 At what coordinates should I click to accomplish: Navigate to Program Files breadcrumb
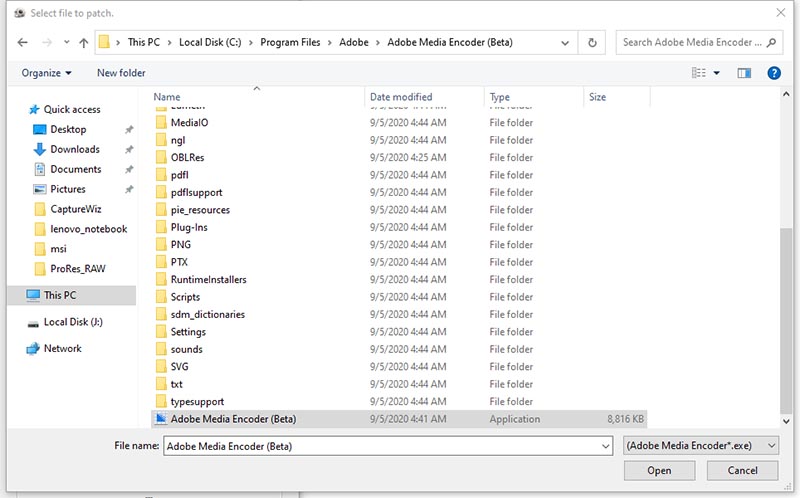point(290,42)
